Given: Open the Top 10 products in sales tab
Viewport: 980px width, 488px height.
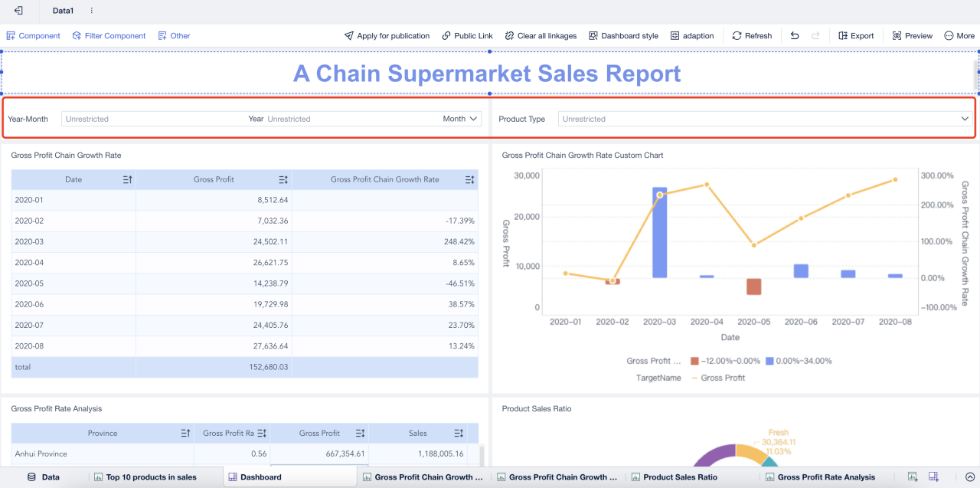Looking at the screenshot, I should click(145, 477).
